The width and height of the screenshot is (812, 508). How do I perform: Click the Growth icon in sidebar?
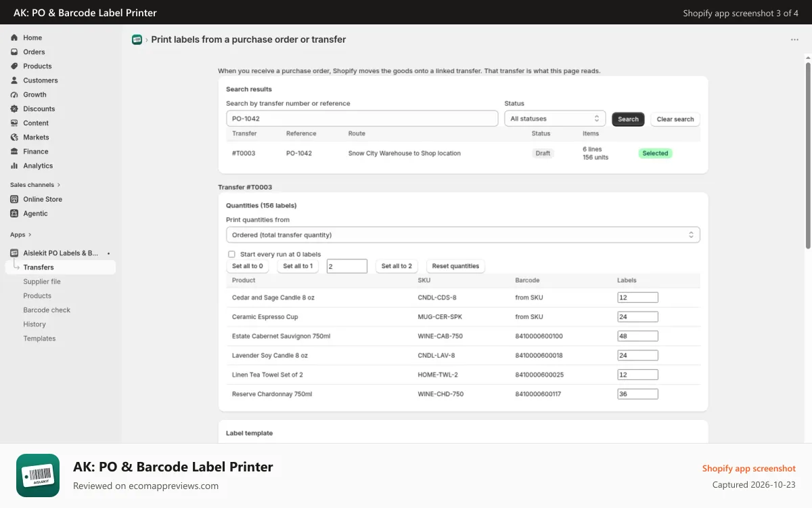[x=14, y=95]
